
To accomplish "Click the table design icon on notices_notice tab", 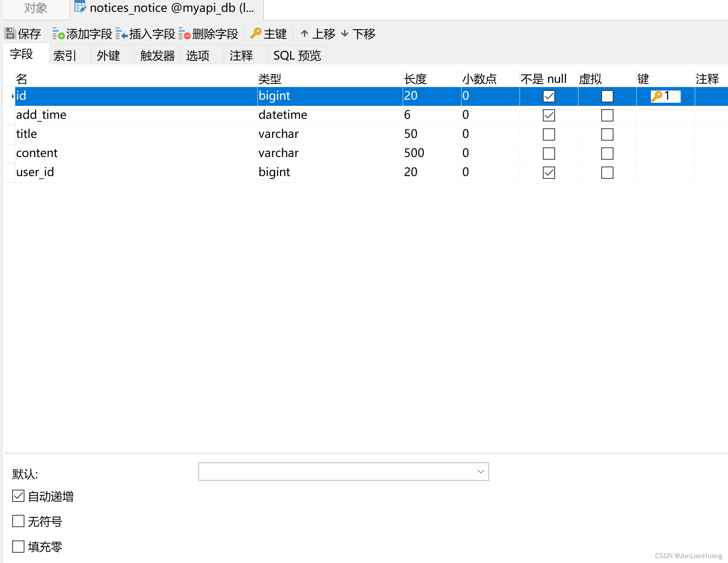I will (x=80, y=7).
